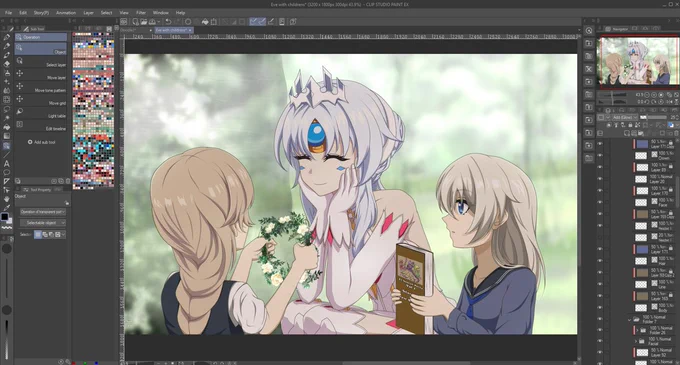
Task: Select the 'Move tone pattern' sub tool
Action: 41,88
